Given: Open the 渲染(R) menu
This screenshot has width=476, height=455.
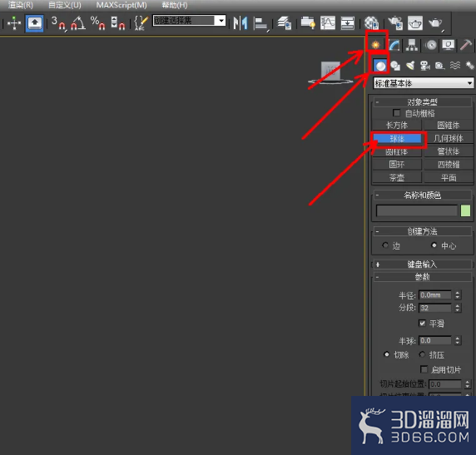Looking at the screenshot, I should [x=20, y=5].
